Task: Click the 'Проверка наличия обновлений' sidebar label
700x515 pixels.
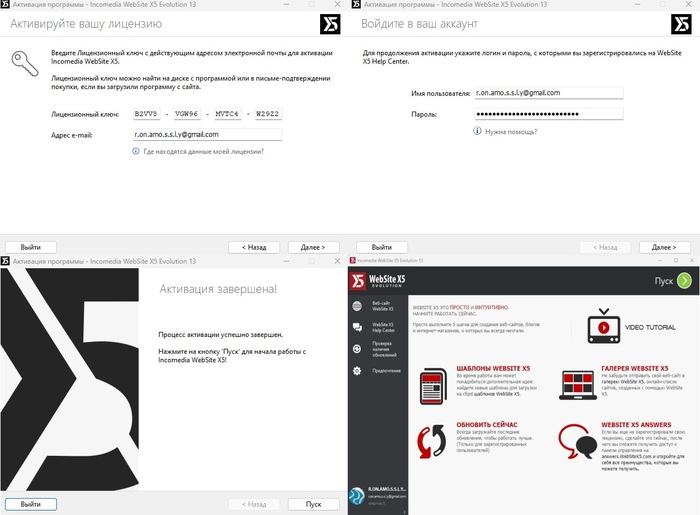Action: click(384, 349)
